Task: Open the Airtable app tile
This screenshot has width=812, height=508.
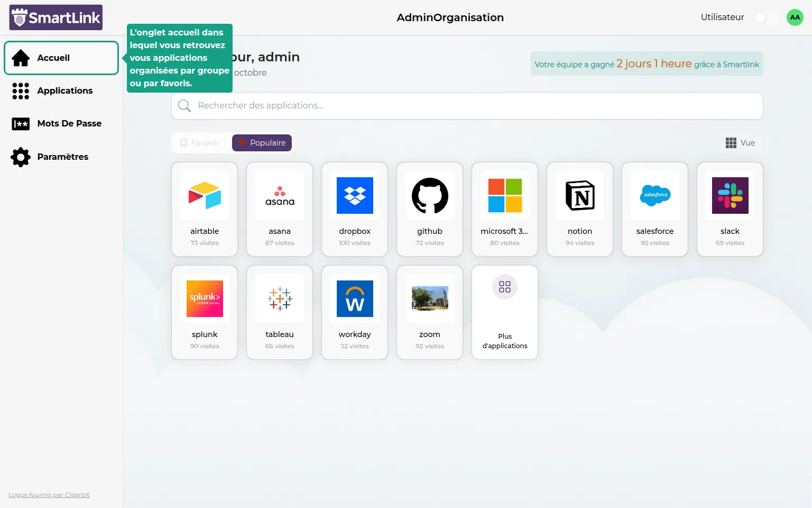Action: pos(205,209)
